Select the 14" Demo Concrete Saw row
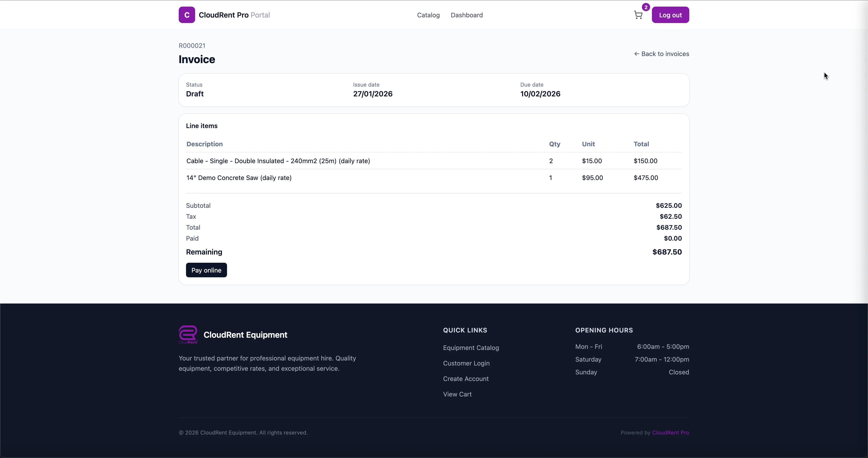This screenshot has height=458, width=868. coord(239,178)
